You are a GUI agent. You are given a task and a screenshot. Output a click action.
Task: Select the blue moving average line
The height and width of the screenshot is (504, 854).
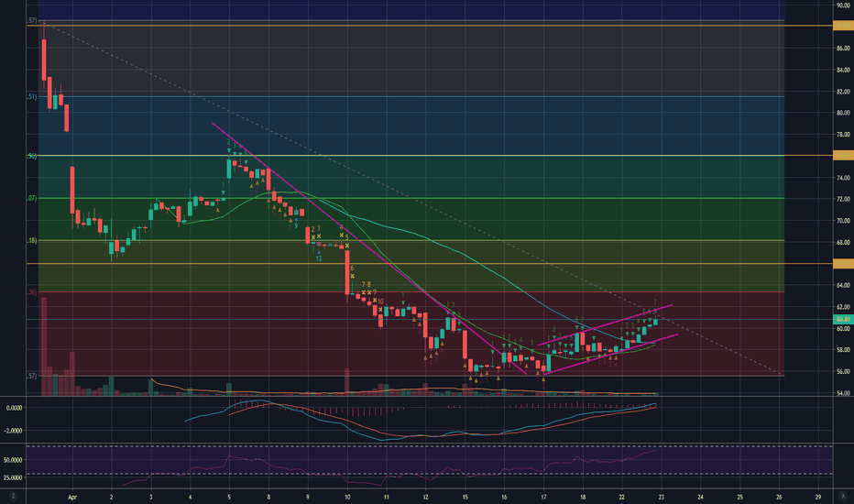point(479,264)
